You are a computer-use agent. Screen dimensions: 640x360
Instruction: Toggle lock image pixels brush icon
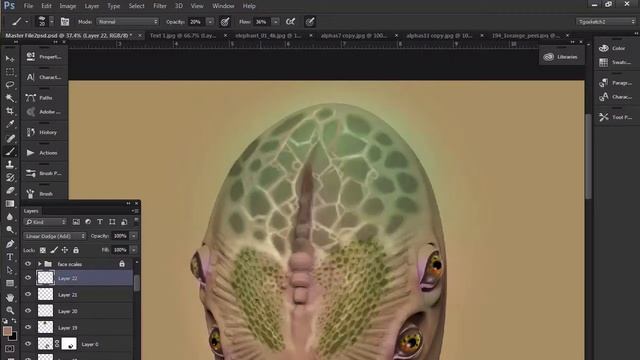pos(54,250)
